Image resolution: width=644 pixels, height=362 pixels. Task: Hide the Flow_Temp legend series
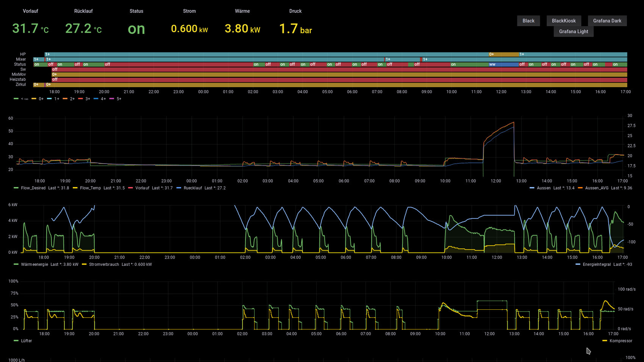click(x=90, y=188)
